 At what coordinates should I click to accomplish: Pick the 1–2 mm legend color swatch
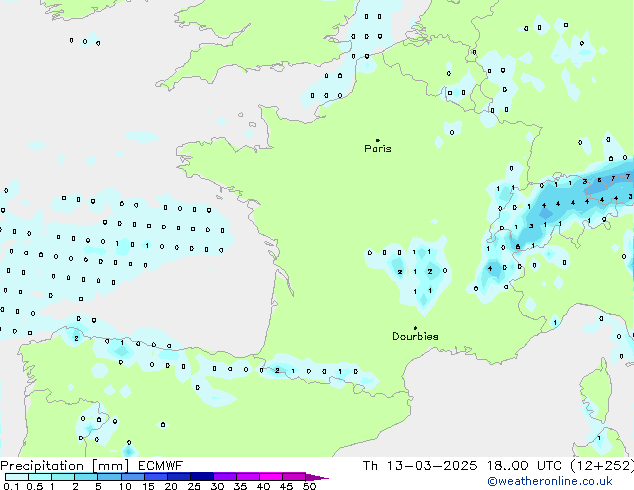(63, 477)
